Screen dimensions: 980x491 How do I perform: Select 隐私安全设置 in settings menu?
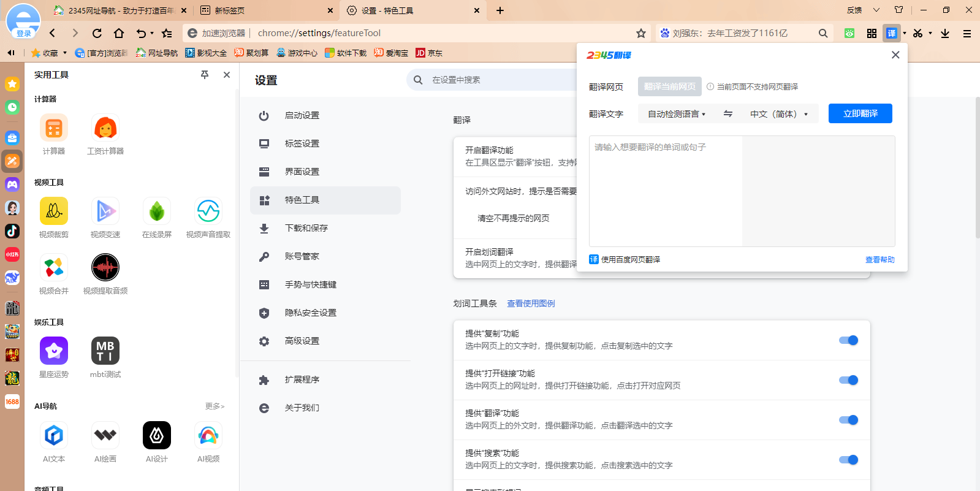coord(310,313)
